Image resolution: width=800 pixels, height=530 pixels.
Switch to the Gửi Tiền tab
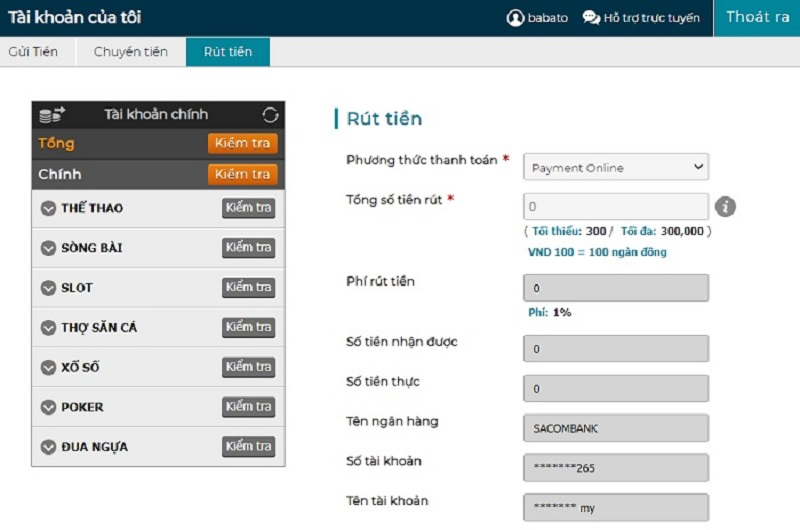pos(33,52)
